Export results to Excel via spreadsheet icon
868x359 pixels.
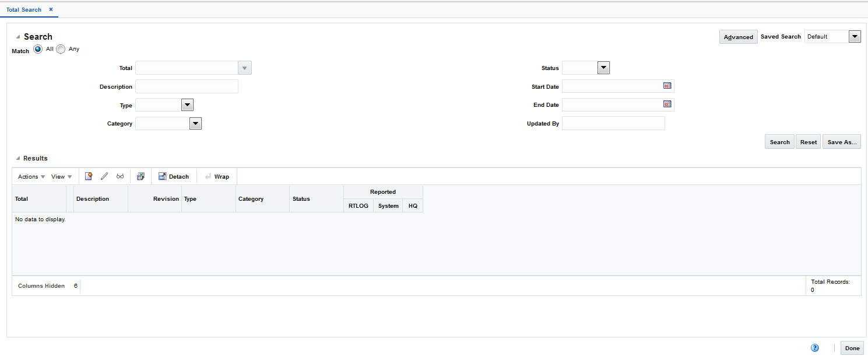coord(140,176)
